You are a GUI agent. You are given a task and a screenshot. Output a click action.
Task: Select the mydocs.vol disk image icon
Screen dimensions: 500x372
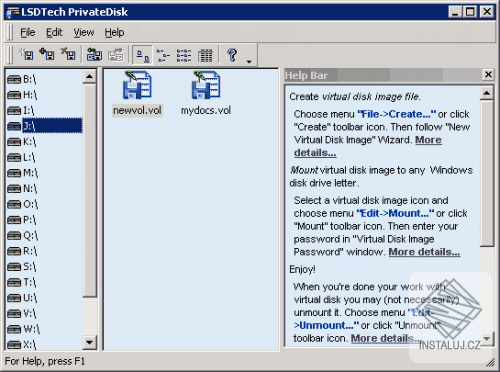pyautogui.click(x=206, y=85)
